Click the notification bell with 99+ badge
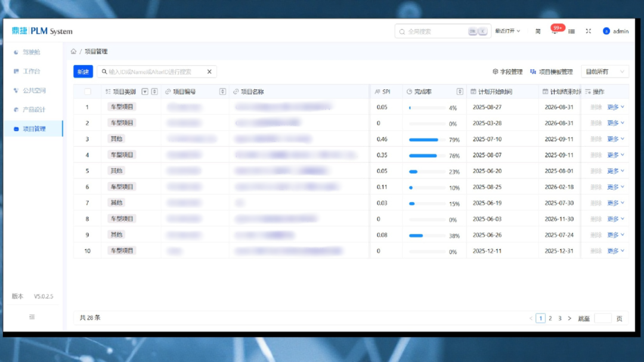Image resolution: width=644 pixels, height=362 pixels. pyautogui.click(x=555, y=32)
